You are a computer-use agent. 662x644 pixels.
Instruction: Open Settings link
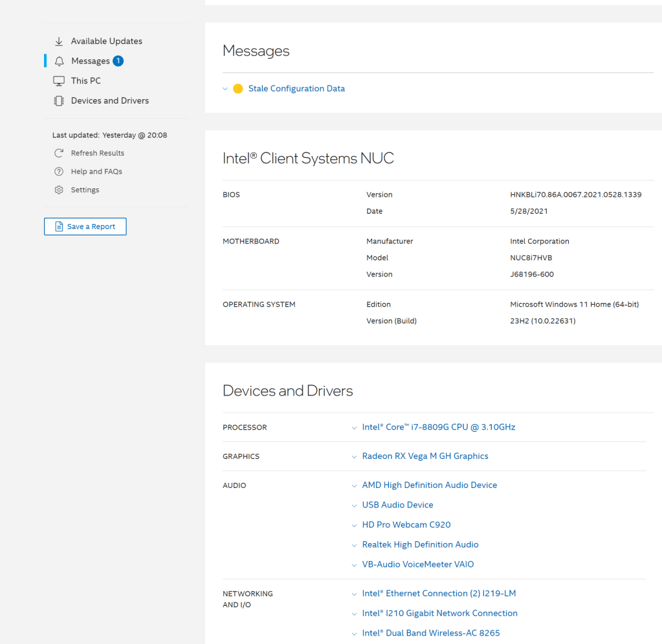tap(85, 190)
